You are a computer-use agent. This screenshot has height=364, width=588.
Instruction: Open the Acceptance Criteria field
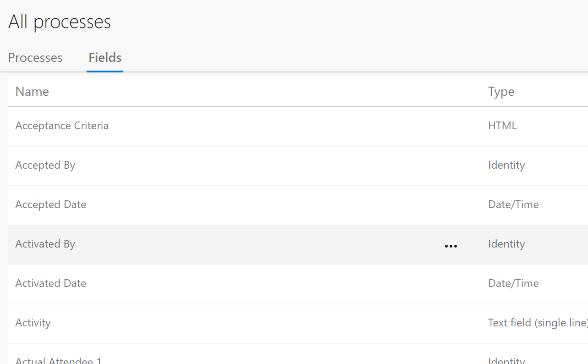(x=62, y=126)
